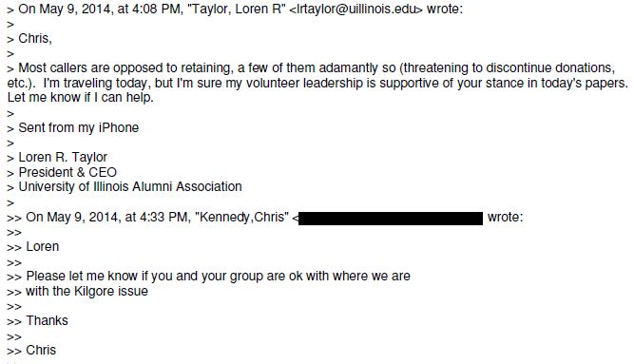This screenshot has height=364, width=634.
Task: Click the "Chris," greeting line
Action: [x=35, y=38]
